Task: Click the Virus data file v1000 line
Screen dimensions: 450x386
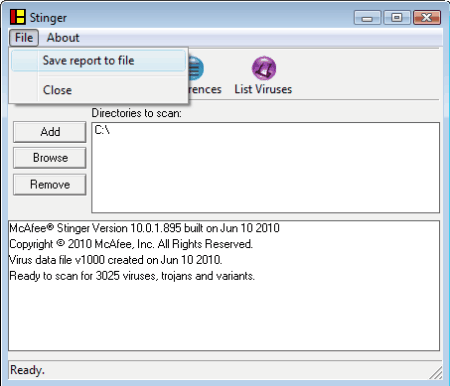Action: (115, 260)
